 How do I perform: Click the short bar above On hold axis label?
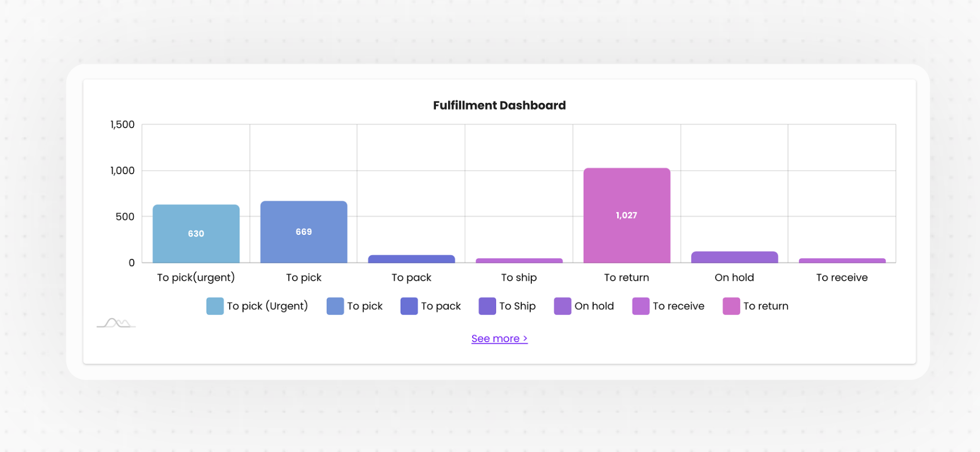(734, 257)
